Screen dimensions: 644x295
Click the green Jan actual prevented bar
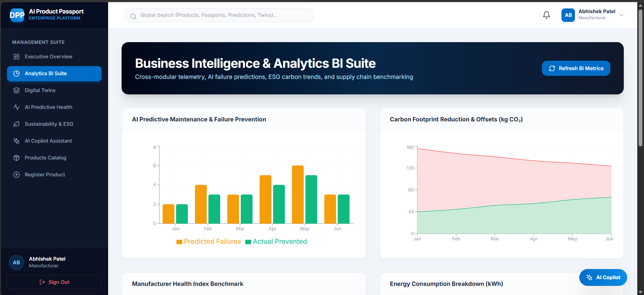182,214
